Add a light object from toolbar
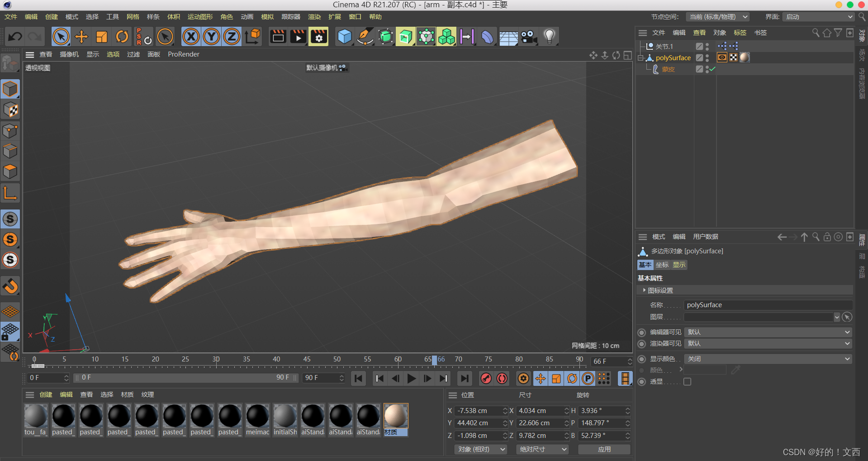The width and height of the screenshot is (868, 461). [549, 36]
